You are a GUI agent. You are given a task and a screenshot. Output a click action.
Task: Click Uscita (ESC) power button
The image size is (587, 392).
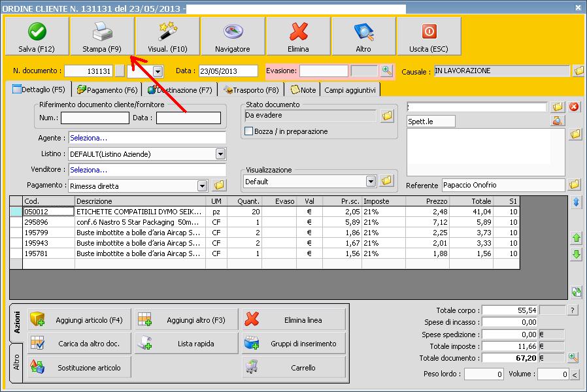[429, 37]
